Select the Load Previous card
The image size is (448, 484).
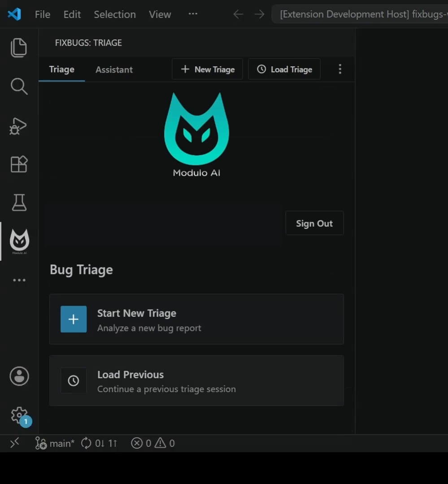pyautogui.click(x=196, y=380)
